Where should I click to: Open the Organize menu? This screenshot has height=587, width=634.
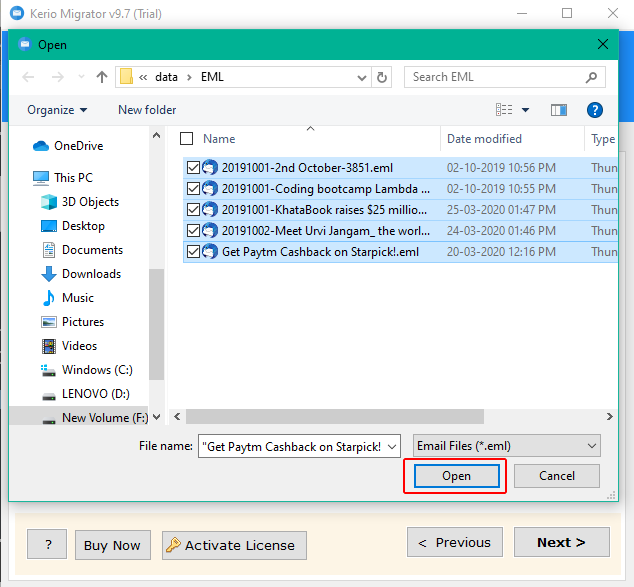coord(57,110)
